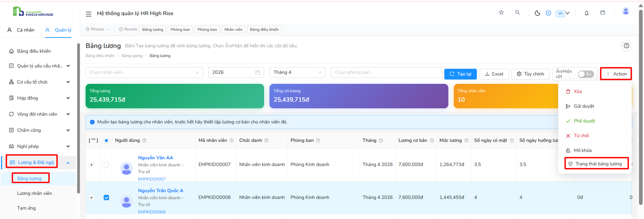Select Trạng thái bảng lương menu item
The height and width of the screenshot is (219, 644).
[x=596, y=163]
